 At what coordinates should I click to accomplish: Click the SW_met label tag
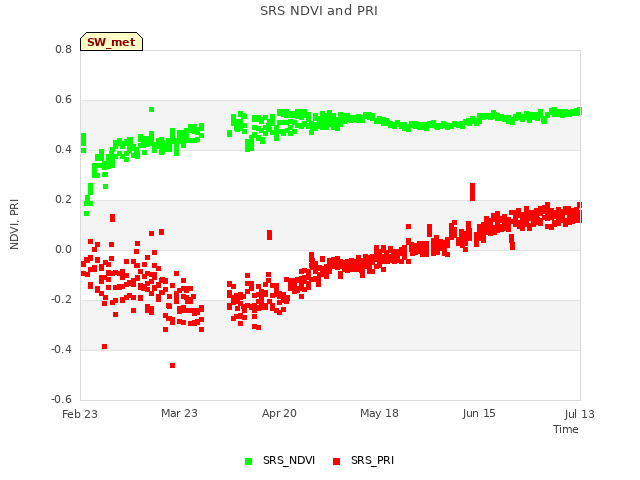point(111,42)
